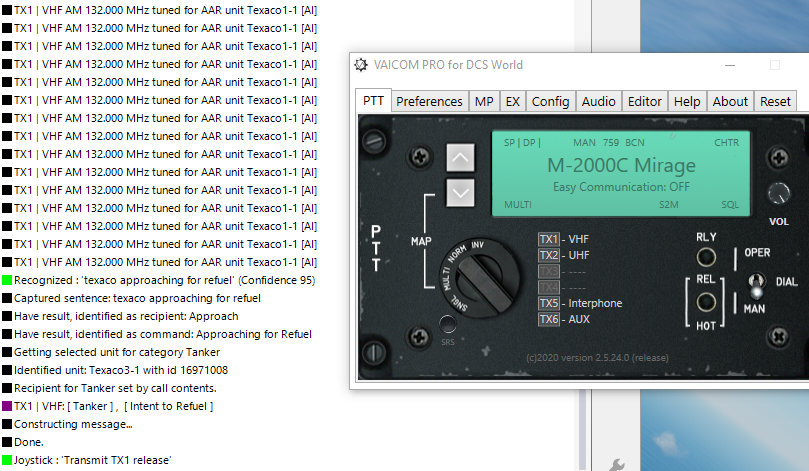Click the 'MAN 759 BCN' display text

[x=609, y=142]
